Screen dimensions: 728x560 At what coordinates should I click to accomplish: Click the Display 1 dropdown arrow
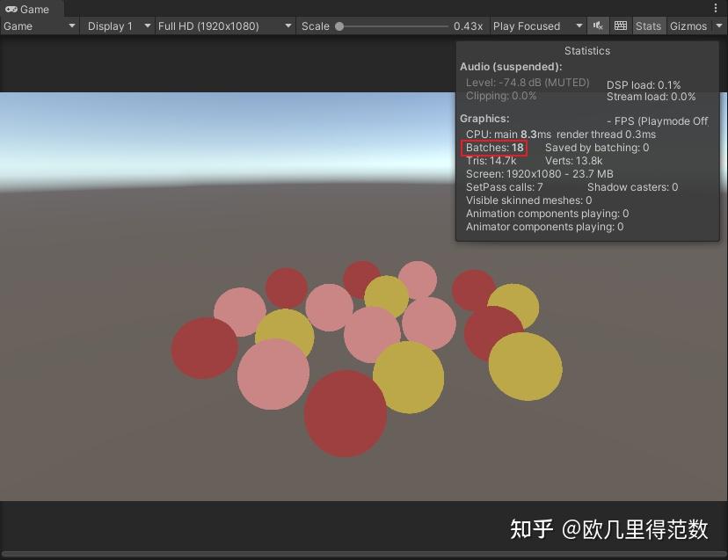pyautogui.click(x=146, y=25)
